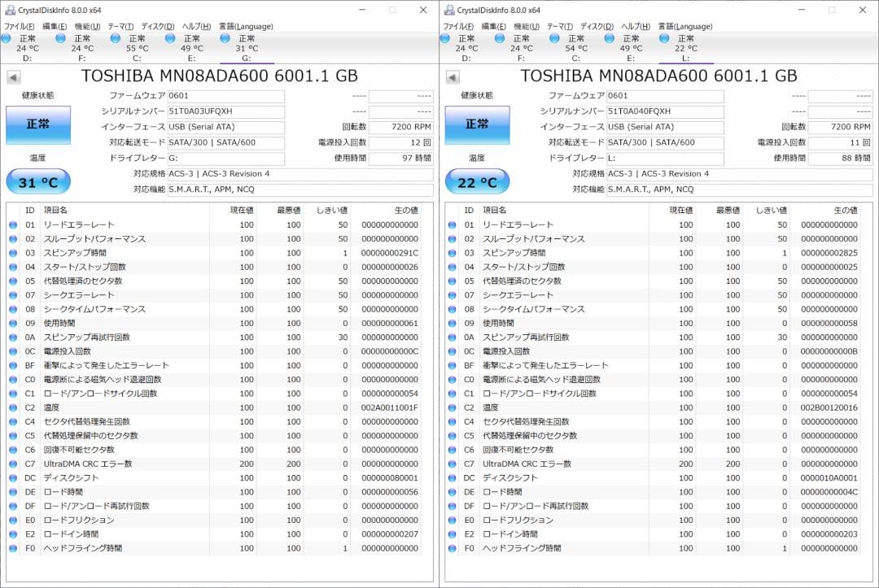Click status icon for E0 ロードフリクション in right window
The height and width of the screenshot is (588, 879).
[x=452, y=520]
